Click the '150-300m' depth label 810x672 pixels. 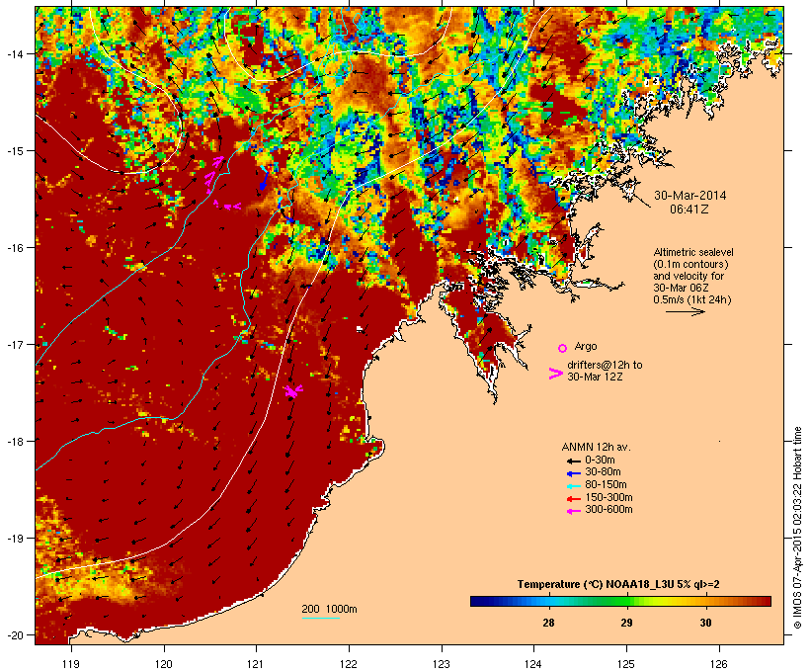pyautogui.click(x=609, y=497)
